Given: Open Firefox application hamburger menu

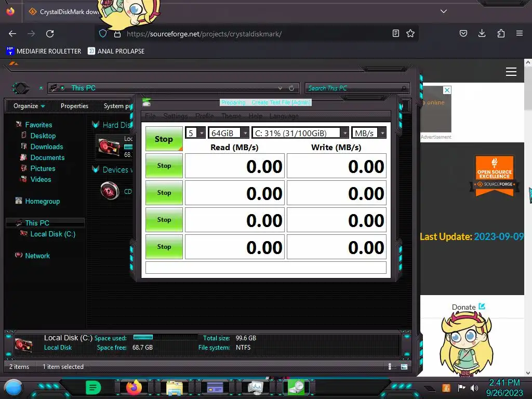Looking at the screenshot, I should pyautogui.click(x=520, y=33).
